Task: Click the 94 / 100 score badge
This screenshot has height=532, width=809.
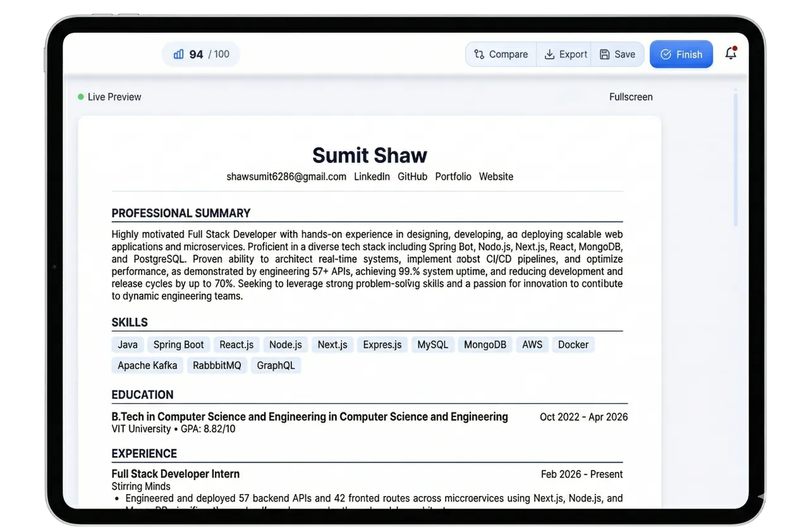Action: point(201,54)
